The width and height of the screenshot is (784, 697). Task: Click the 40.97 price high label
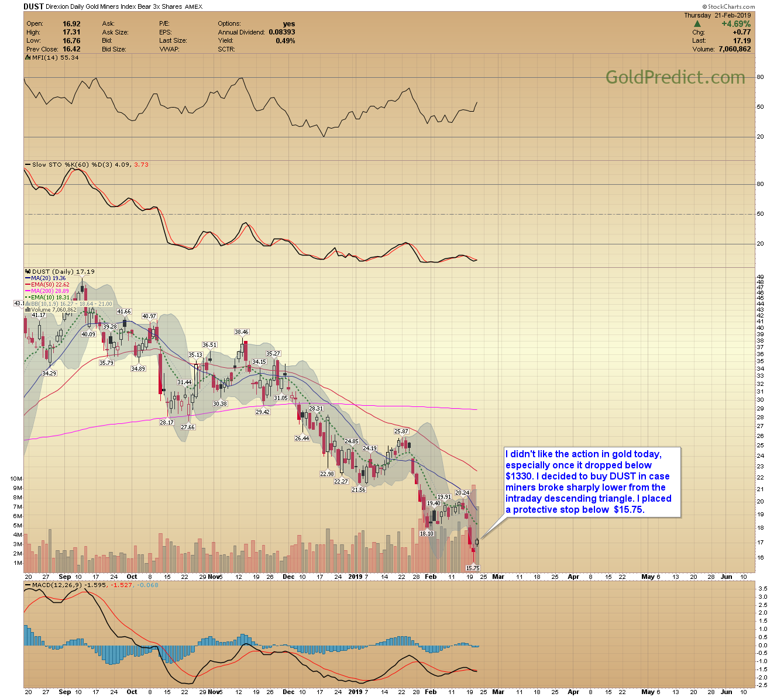click(x=150, y=316)
